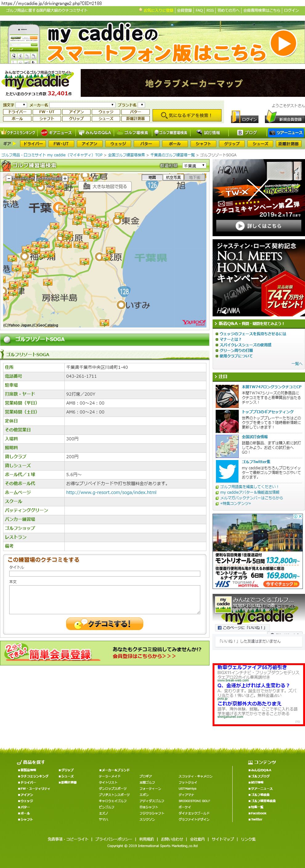
Task: Click 今すぐチェック on HIS ad
Action: [x=281, y=584]
